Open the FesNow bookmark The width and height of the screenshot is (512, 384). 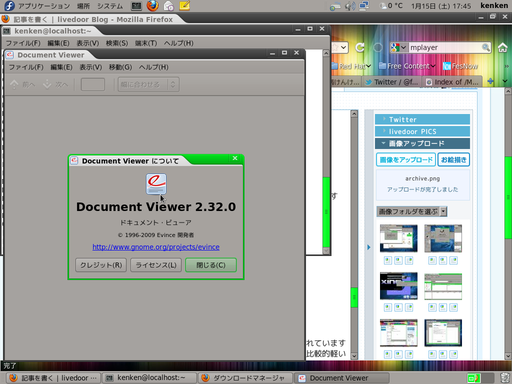(460, 66)
